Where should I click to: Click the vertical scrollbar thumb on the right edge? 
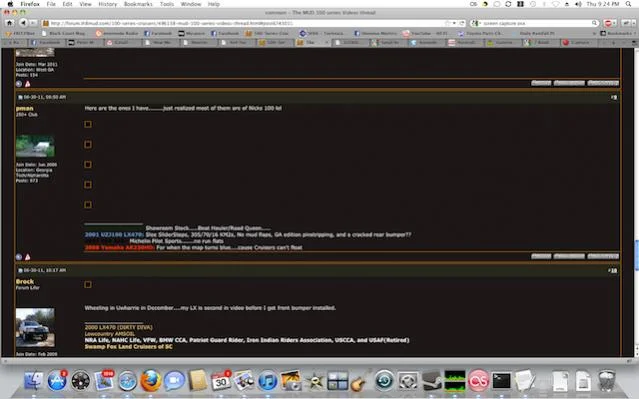[636, 255]
